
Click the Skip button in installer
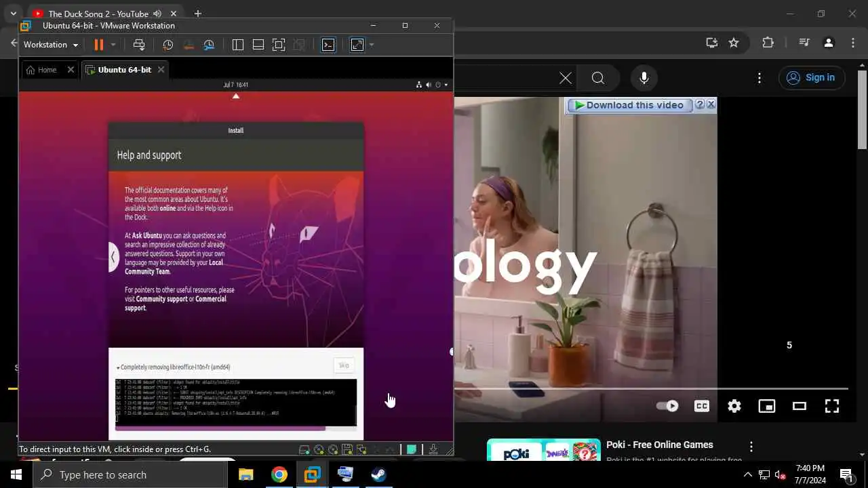tap(344, 365)
